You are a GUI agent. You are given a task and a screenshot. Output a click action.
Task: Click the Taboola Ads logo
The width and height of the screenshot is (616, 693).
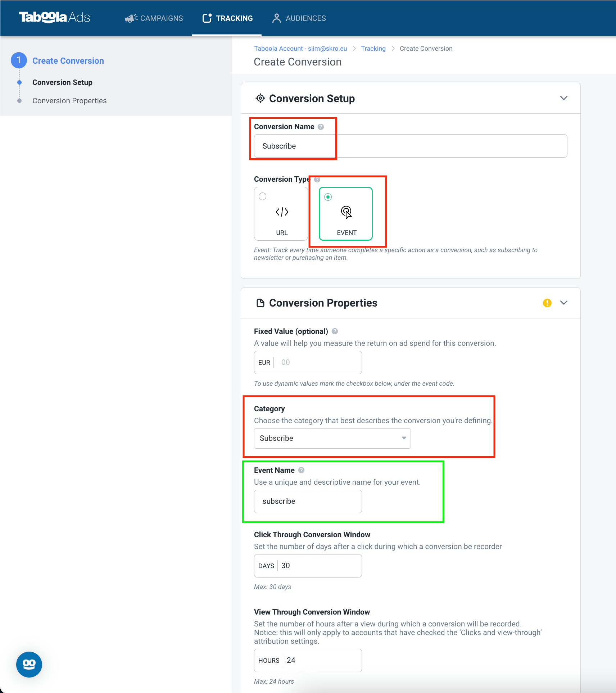tap(54, 17)
